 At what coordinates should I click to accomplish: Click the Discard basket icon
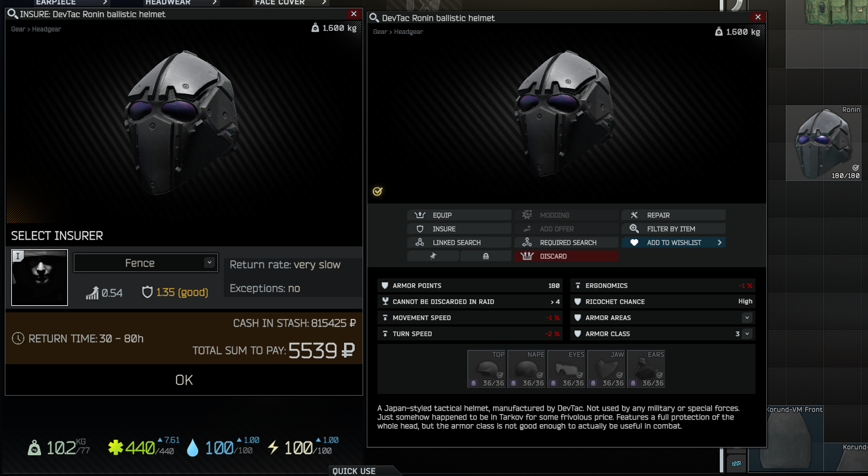pos(526,256)
